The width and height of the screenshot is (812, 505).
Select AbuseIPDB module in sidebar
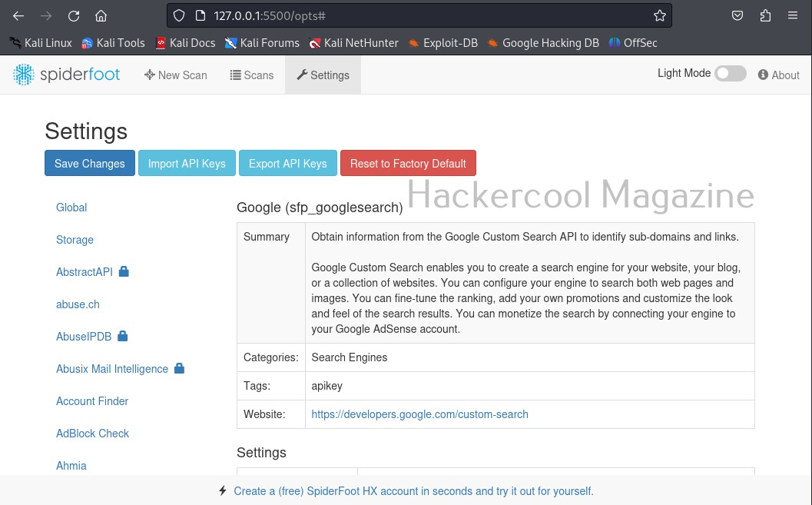click(84, 337)
